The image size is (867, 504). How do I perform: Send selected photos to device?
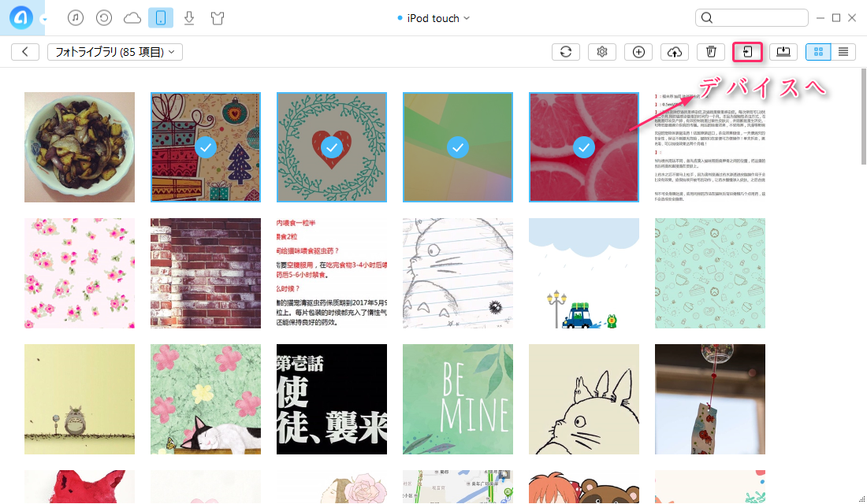click(747, 51)
